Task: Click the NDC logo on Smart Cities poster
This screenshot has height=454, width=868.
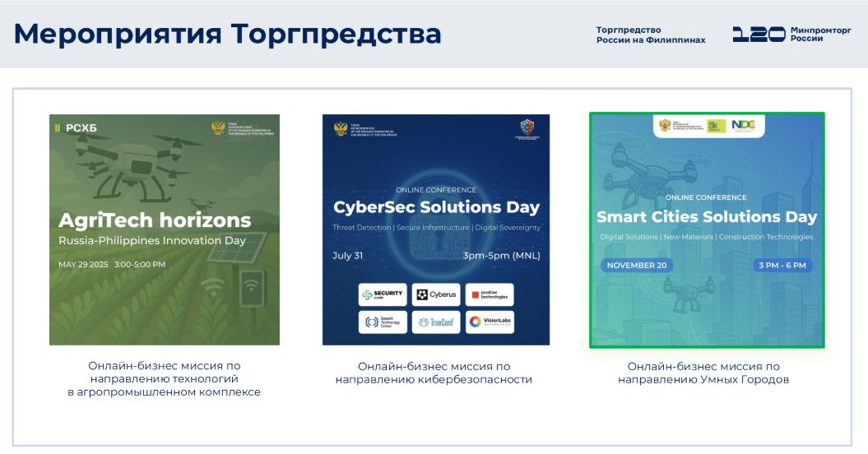Action: (x=743, y=126)
